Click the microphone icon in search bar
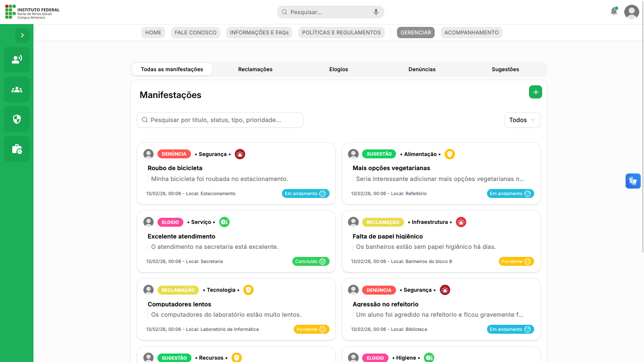Viewport: 644px width, 362px height. pos(376,12)
